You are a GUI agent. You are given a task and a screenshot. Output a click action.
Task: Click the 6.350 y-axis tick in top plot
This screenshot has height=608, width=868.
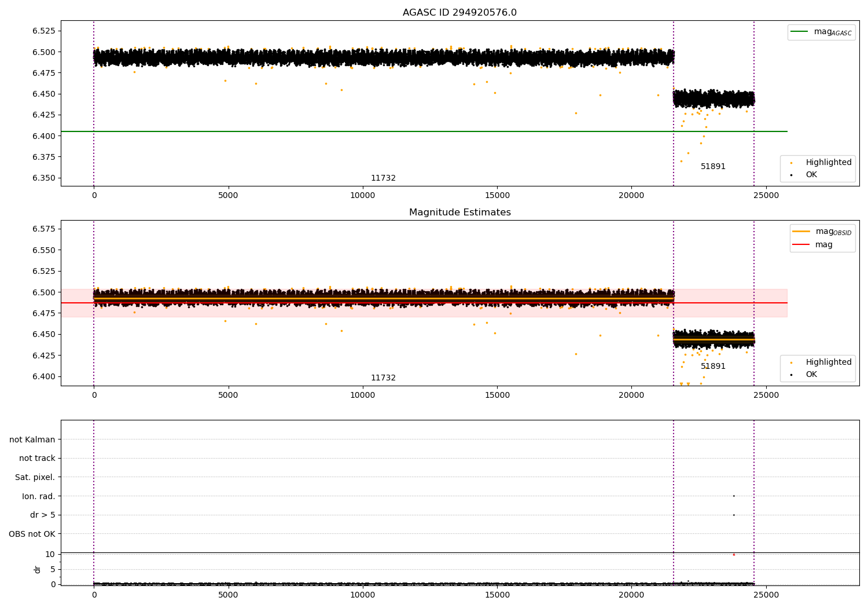[44, 178]
